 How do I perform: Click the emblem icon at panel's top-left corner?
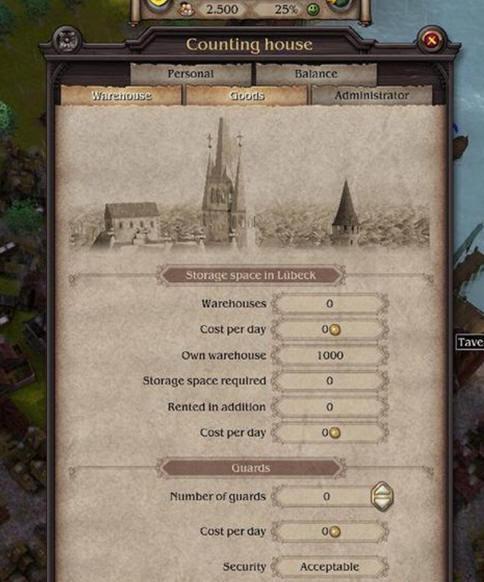pos(67,40)
